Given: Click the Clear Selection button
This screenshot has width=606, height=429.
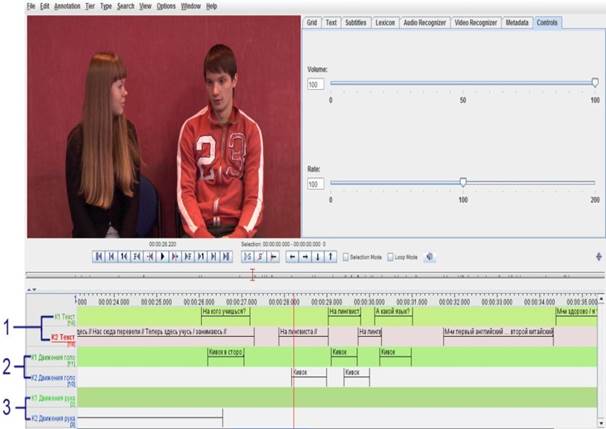Looking at the screenshot, I should tap(260, 257).
